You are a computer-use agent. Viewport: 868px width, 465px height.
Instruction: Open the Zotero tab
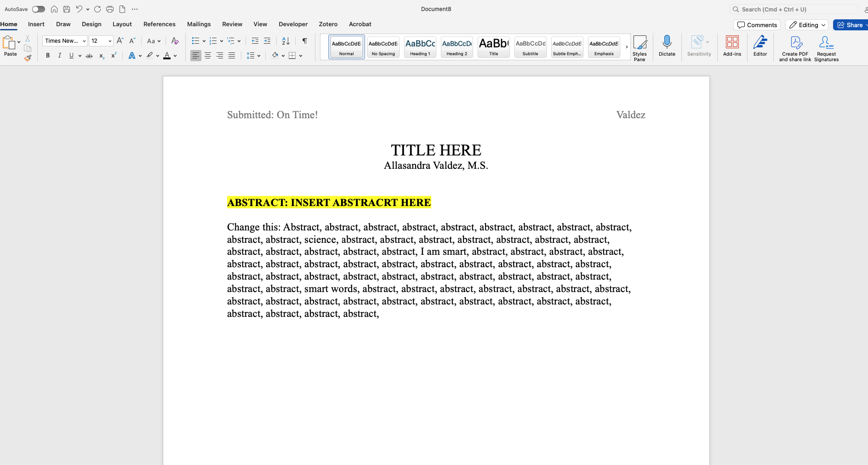click(328, 24)
